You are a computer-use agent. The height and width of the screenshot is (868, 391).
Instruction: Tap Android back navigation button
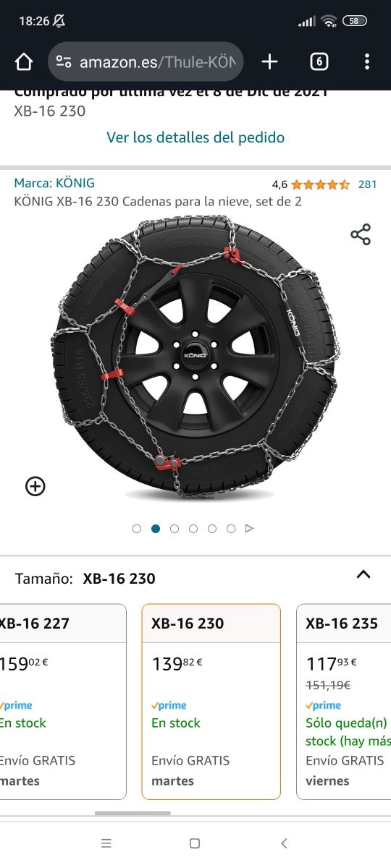(x=284, y=843)
